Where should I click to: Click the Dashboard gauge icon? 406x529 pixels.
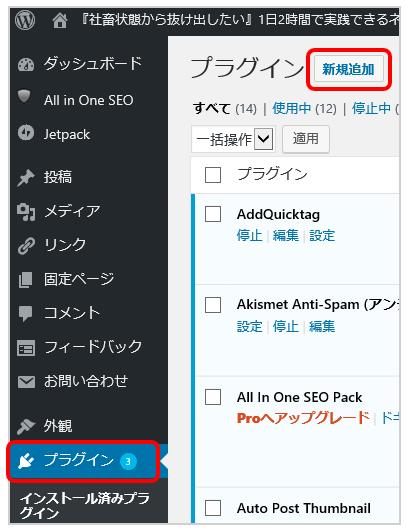[x=26, y=64]
